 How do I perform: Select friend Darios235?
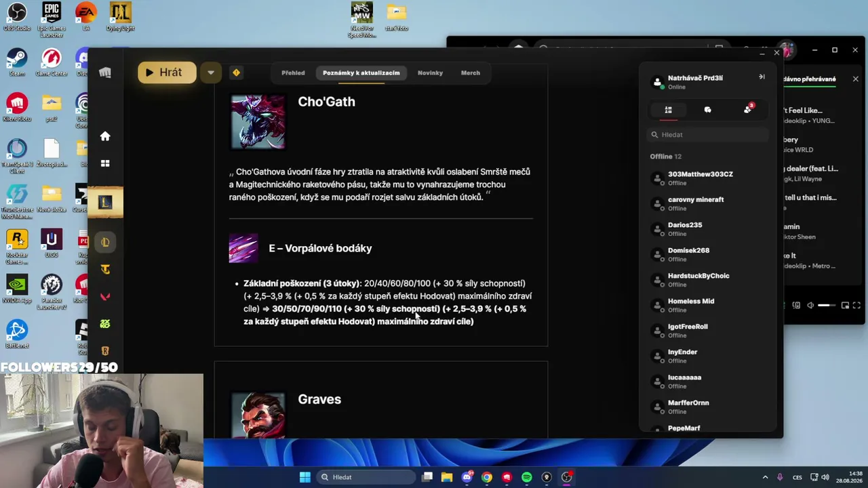709,229
